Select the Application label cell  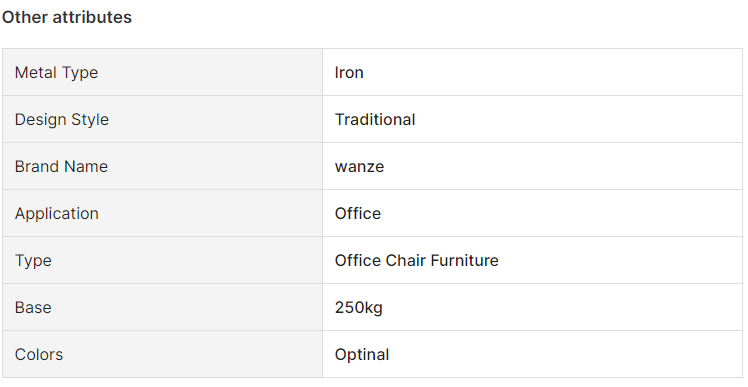[x=163, y=213]
